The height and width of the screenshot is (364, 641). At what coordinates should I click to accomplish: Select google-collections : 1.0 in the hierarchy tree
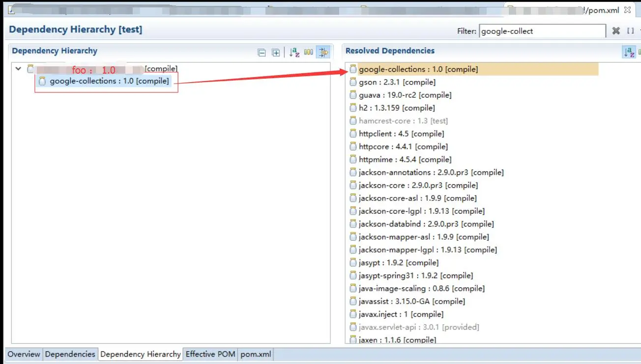[109, 81]
